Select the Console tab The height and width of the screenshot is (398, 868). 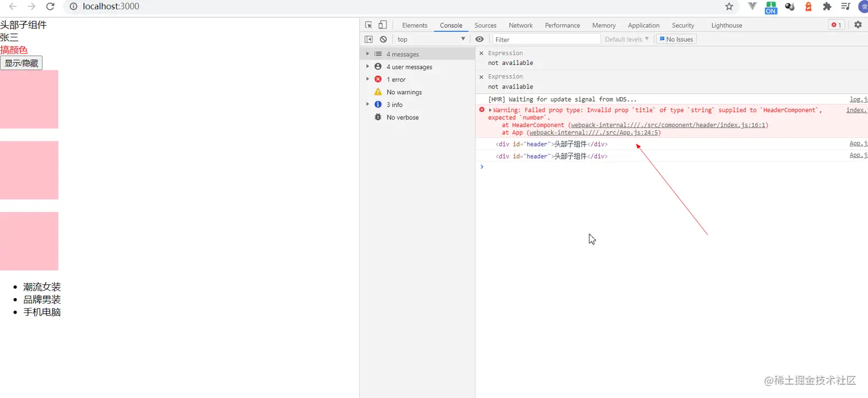tap(451, 25)
